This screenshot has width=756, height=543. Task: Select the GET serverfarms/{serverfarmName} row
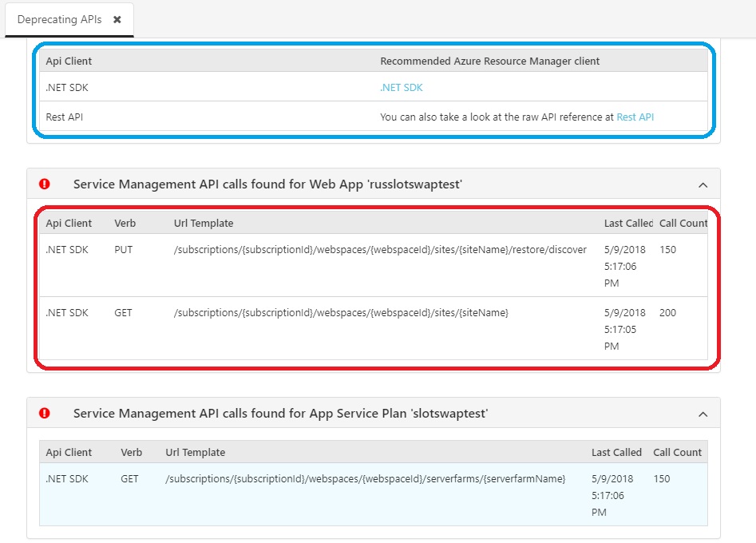point(365,479)
